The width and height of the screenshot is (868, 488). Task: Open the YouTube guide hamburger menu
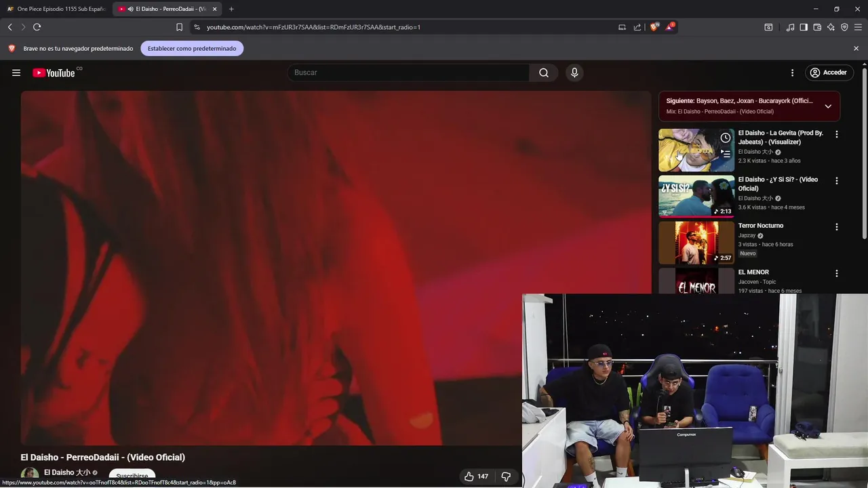[x=16, y=73]
